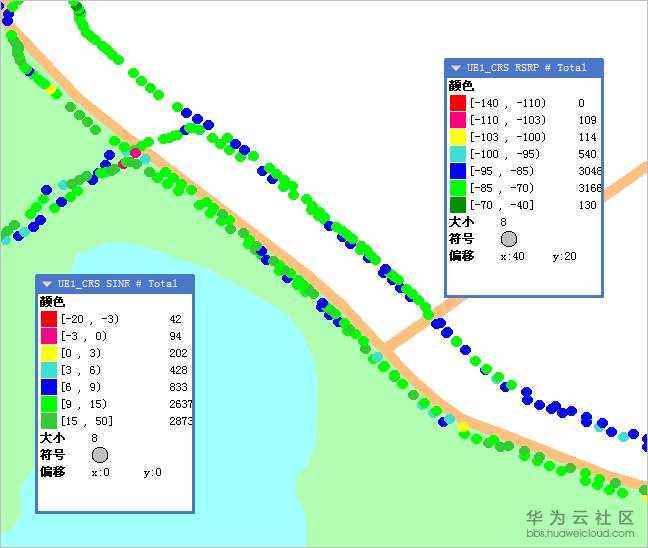Click the gray symbol circle in SINR legend
Screen dimensions: 648x548
click(100, 455)
